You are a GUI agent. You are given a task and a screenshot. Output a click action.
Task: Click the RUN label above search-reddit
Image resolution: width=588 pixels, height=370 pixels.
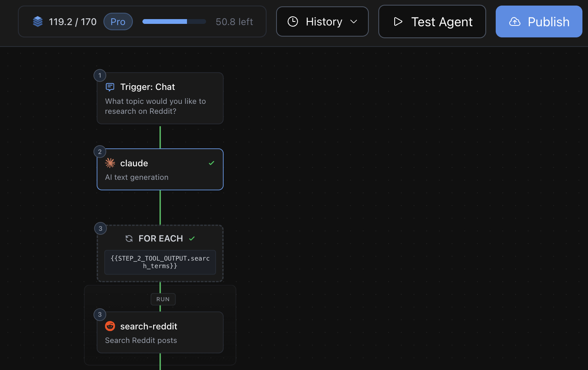[x=163, y=299]
